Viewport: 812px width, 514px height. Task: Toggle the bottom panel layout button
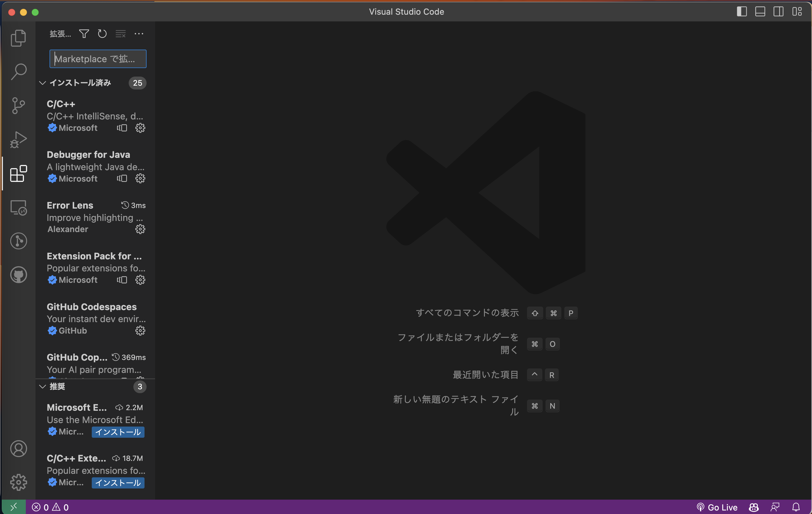(760, 11)
